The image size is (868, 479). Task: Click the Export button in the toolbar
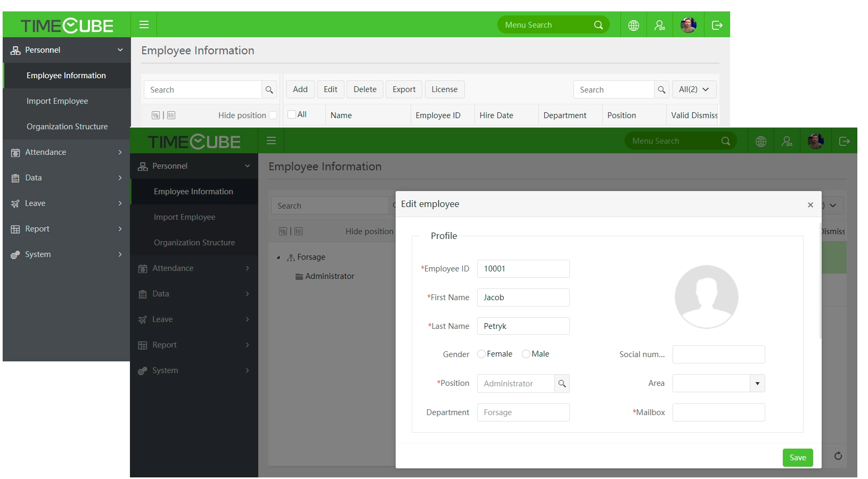pyautogui.click(x=404, y=89)
